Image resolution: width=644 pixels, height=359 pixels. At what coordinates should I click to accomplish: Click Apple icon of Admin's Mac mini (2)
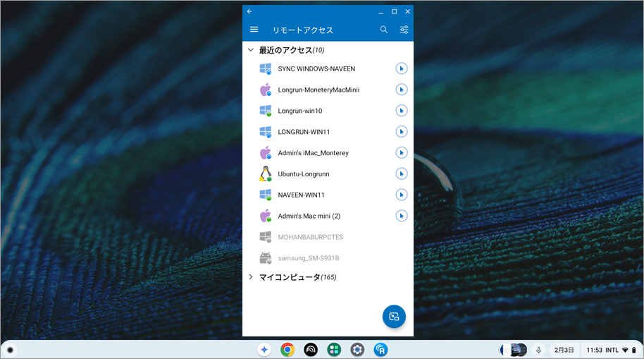(x=266, y=216)
